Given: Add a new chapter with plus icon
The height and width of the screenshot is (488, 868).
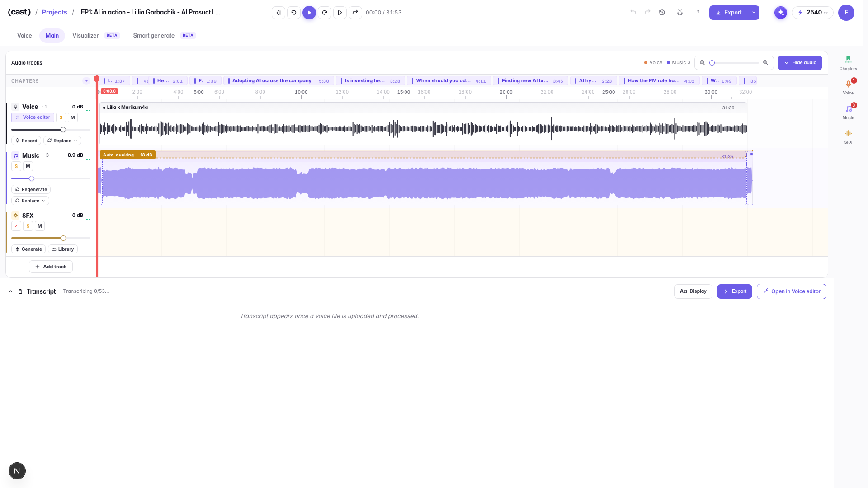Looking at the screenshot, I should pyautogui.click(x=86, y=81).
